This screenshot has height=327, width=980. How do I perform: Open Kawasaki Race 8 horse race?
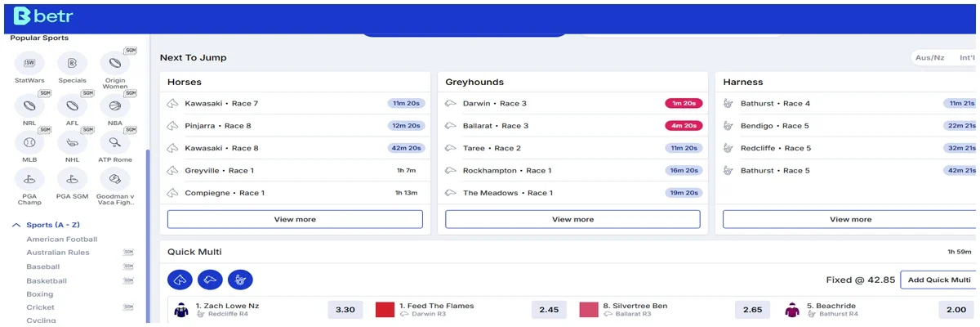point(295,148)
